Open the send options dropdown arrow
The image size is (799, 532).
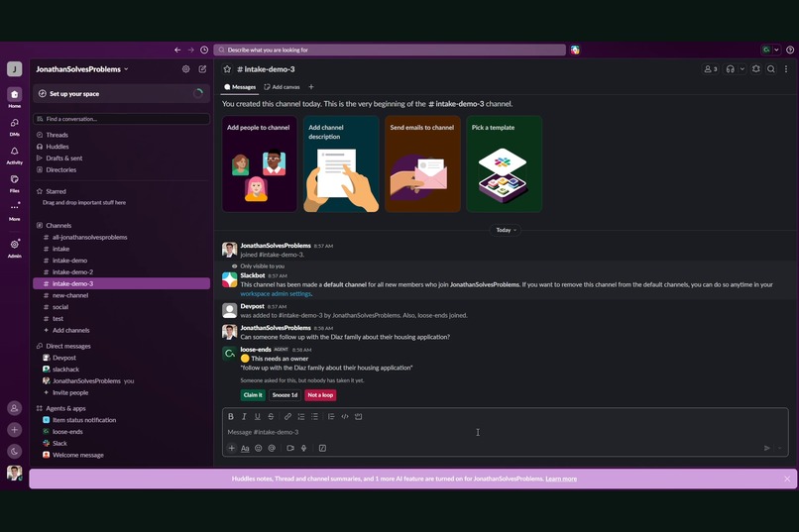pyautogui.click(x=779, y=448)
